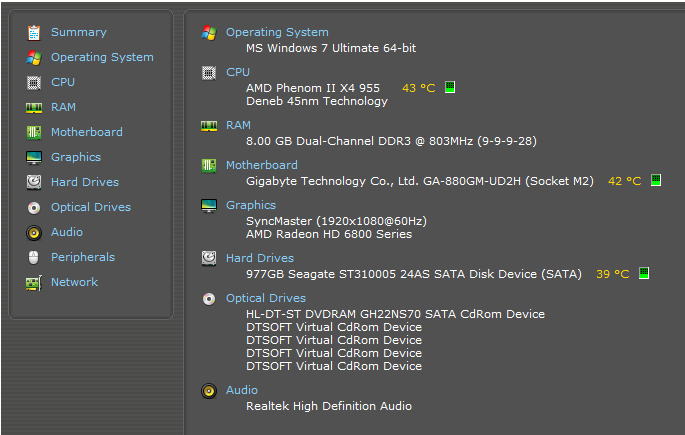The image size is (685, 435).
Task: Click the motherboard temperature indicator beside 42 °C
Action: [656, 181]
